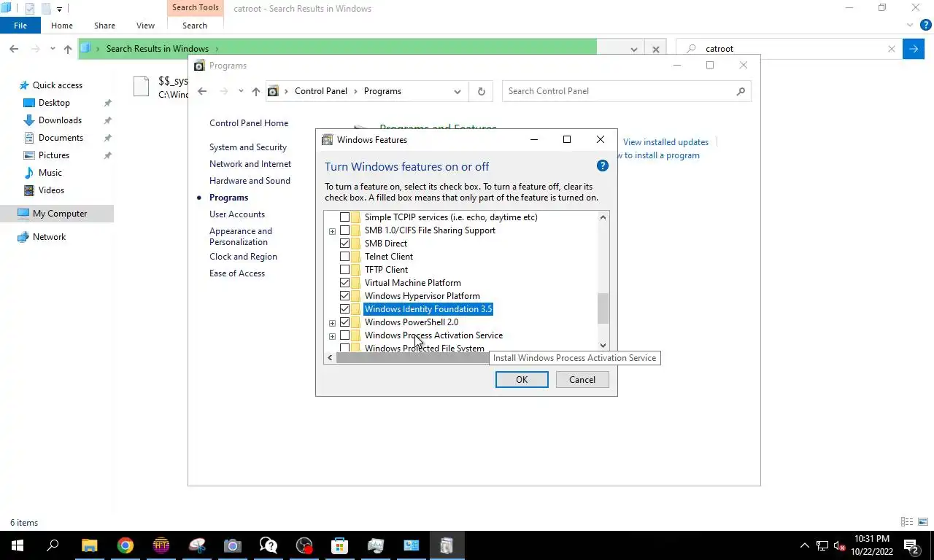Open View installed updates link
Image resolution: width=934 pixels, height=560 pixels.
(x=665, y=142)
